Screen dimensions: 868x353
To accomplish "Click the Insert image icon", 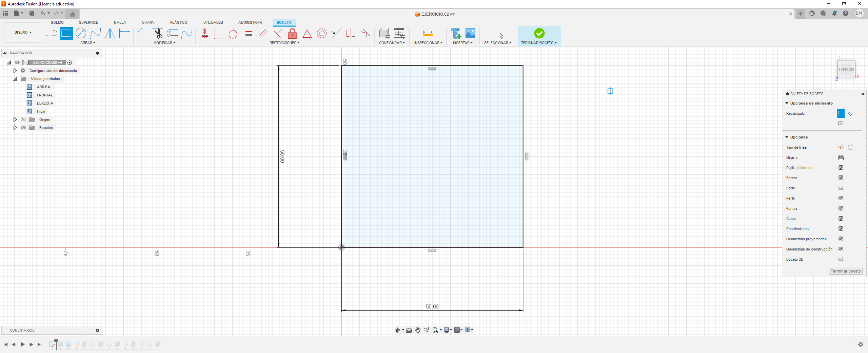I will (x=471, y=33).
